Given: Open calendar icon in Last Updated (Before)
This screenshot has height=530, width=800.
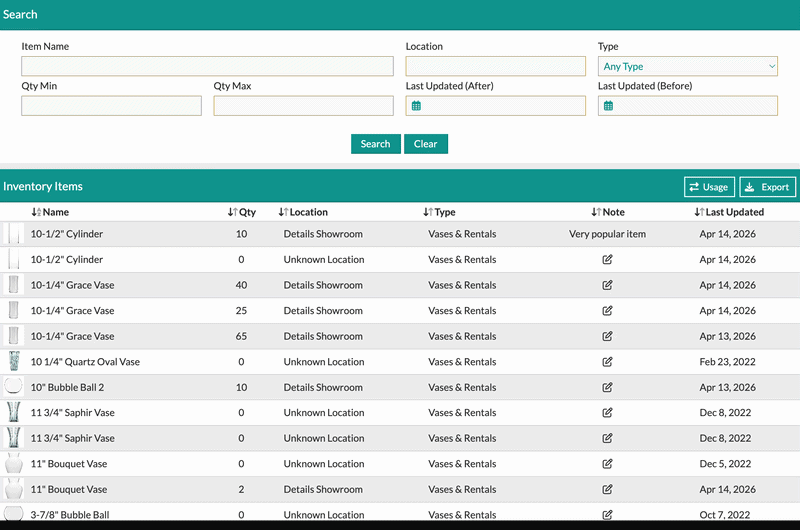Looking at the screenshot, I should click(x=608, y=106).
